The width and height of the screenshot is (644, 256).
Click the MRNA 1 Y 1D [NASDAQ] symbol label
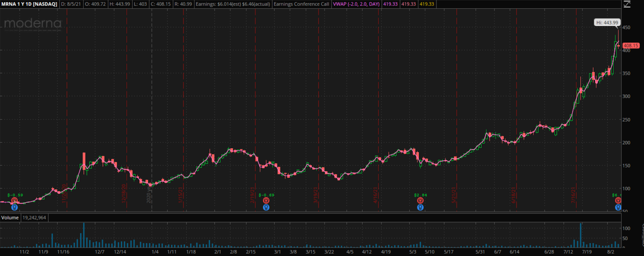pos(29,4)
